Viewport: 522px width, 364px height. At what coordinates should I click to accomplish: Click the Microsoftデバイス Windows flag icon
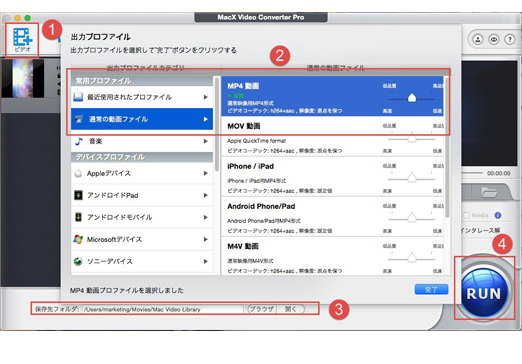click(x=78, y=239)
